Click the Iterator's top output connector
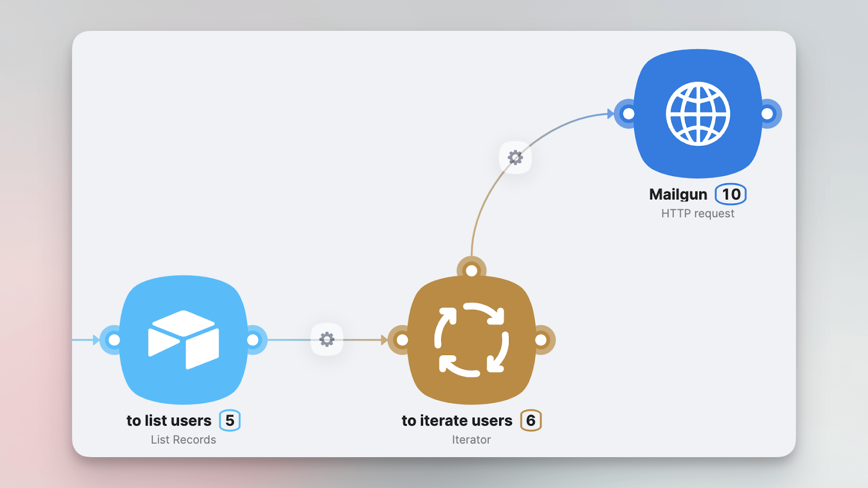The width and height of the screenshot is (868, 488). click(x=471, y=270)
